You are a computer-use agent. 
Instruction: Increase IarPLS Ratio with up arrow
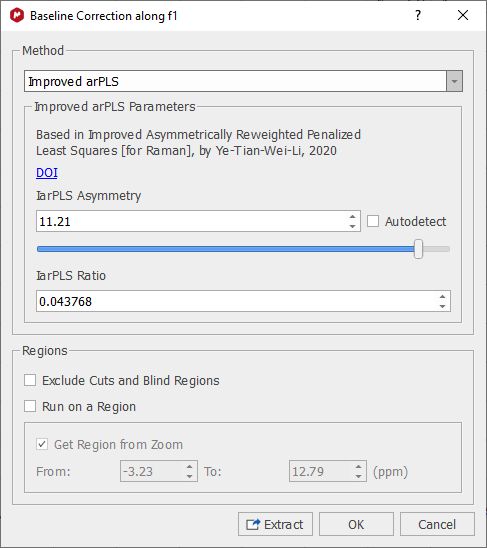443,297
